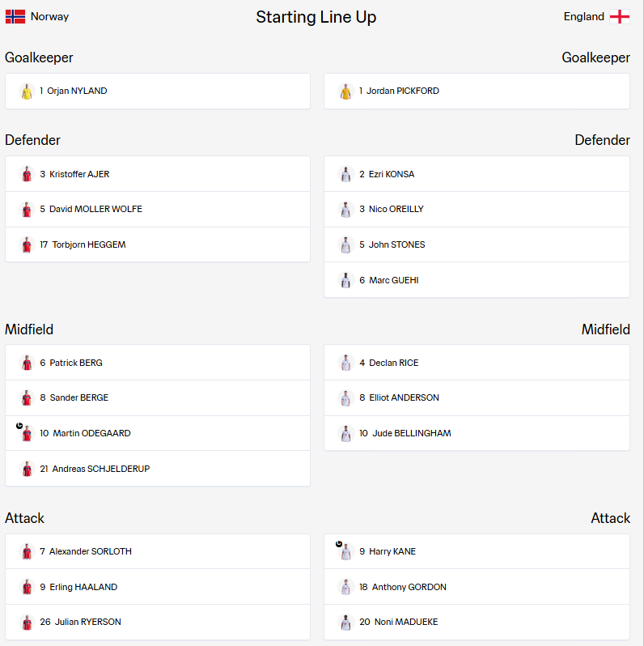This screenshot has width=644, height=646.
Task: Open Erling HAALAND player row
Action: pyautogui.click(x=158, y=587)
